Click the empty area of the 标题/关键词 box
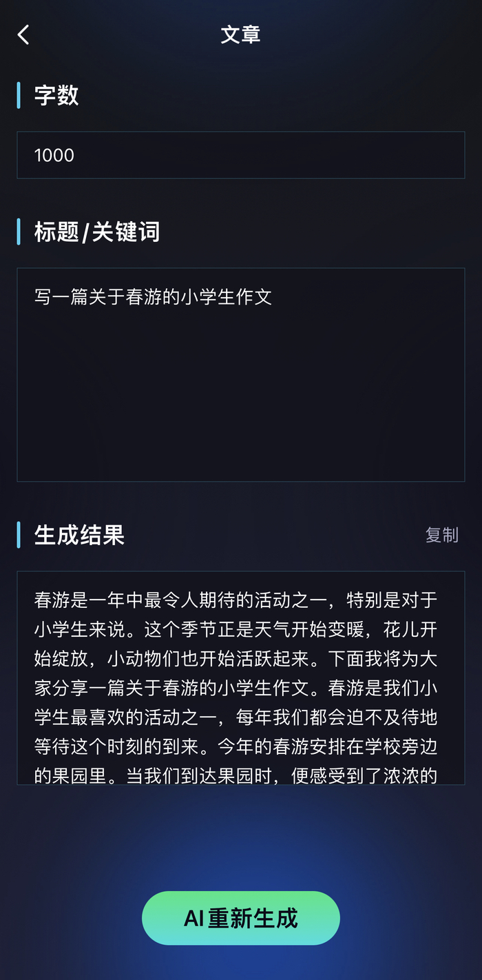 coord(240,400)
